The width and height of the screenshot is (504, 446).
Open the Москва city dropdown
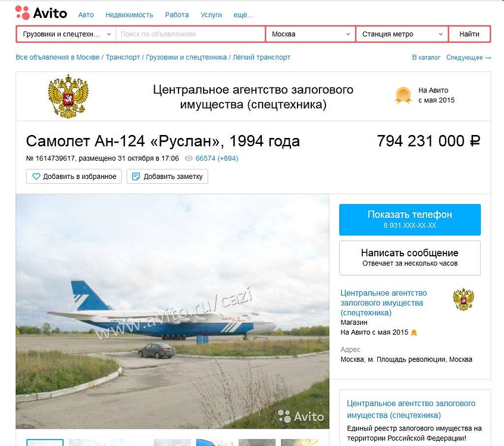(311, 34)
